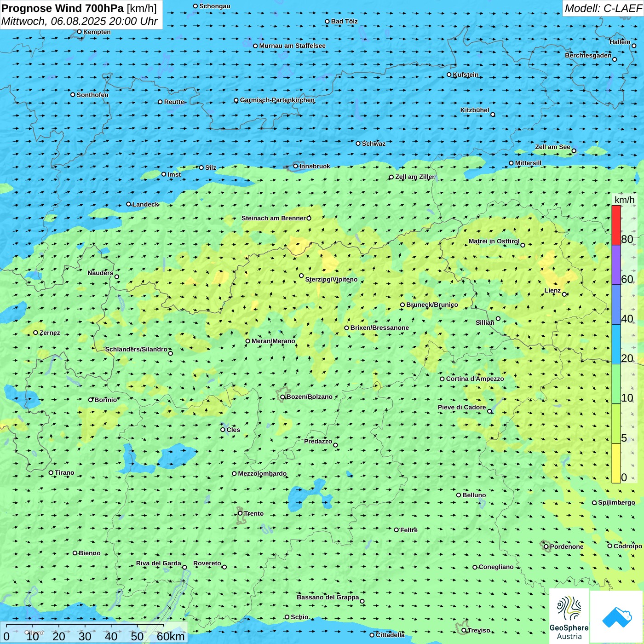Click the Pieve di Cadore label
Viewport: 644px width, 644px height.
pos(462,407)
